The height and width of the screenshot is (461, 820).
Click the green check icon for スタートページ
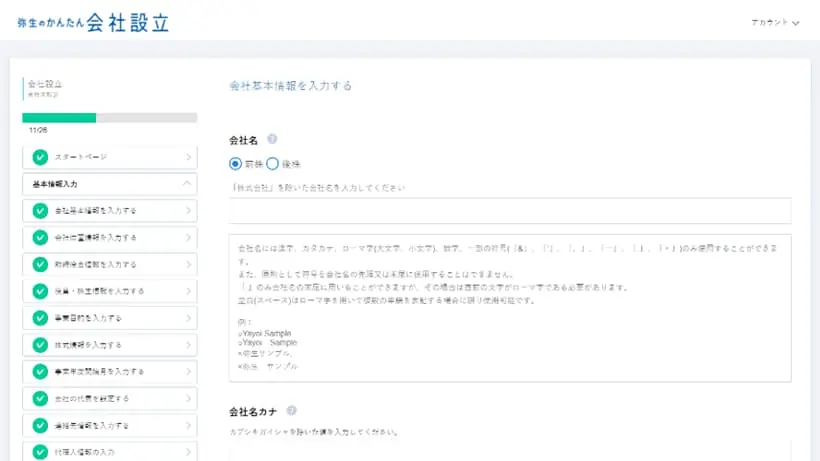point(40,157)
